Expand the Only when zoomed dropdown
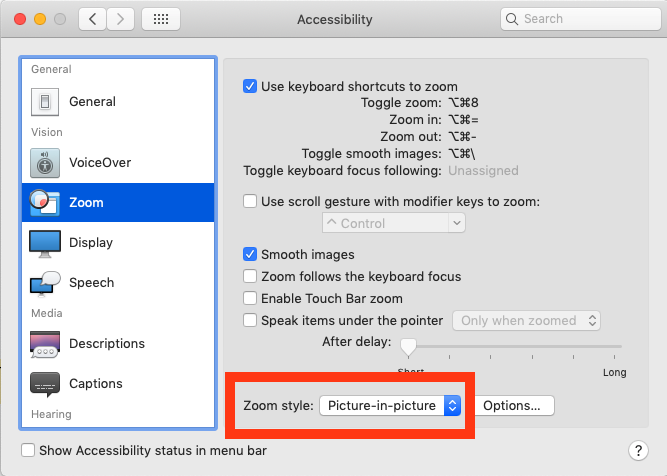This screenshot has width=667, height=476. click(x=526, y=320)
